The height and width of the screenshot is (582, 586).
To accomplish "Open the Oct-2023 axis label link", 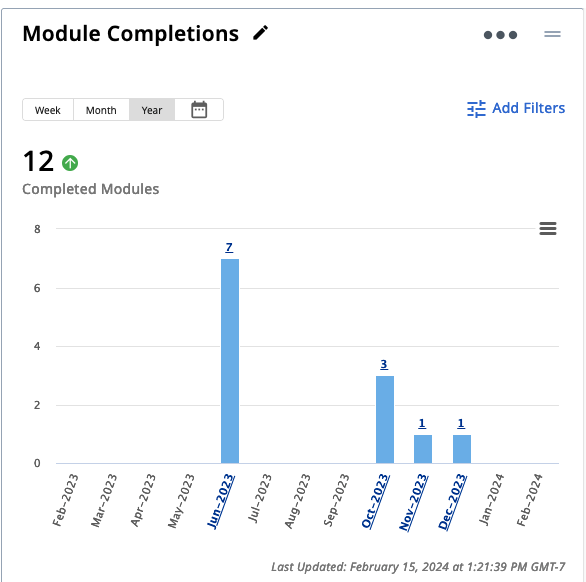I will [375, 501].
